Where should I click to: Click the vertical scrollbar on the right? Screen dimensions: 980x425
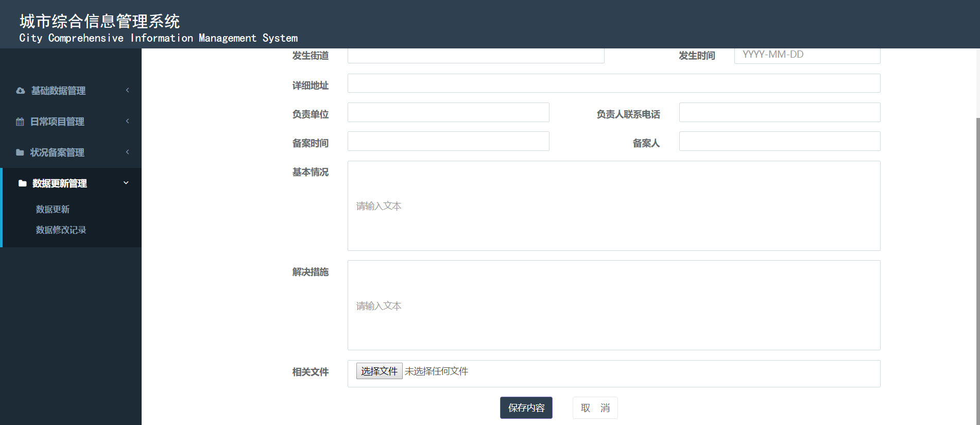coord(977,258)
